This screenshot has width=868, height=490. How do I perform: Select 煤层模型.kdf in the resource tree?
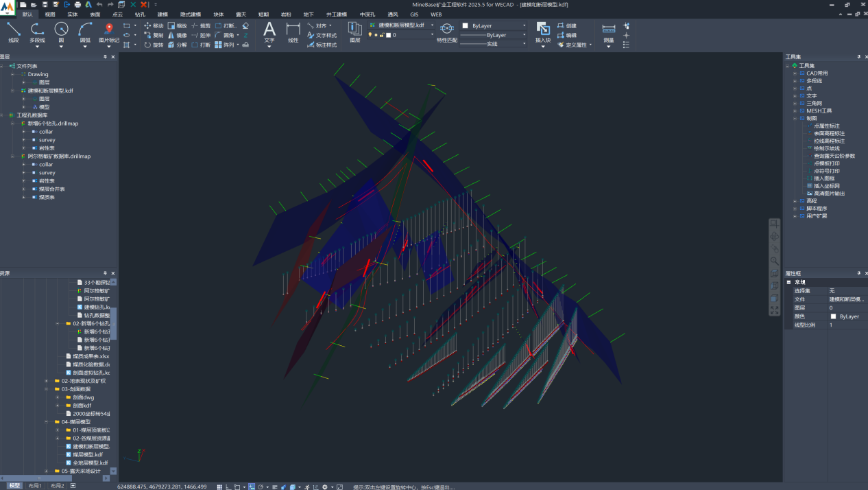[88, 454]
